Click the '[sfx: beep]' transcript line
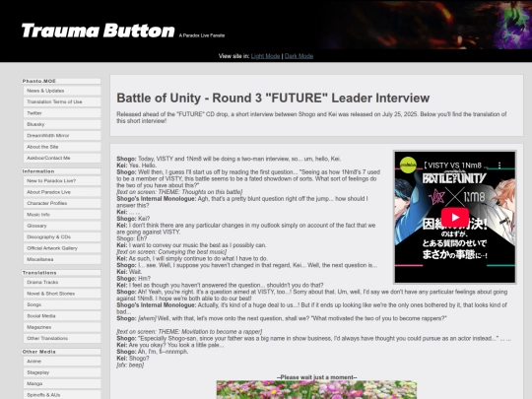 pos(130,366)
